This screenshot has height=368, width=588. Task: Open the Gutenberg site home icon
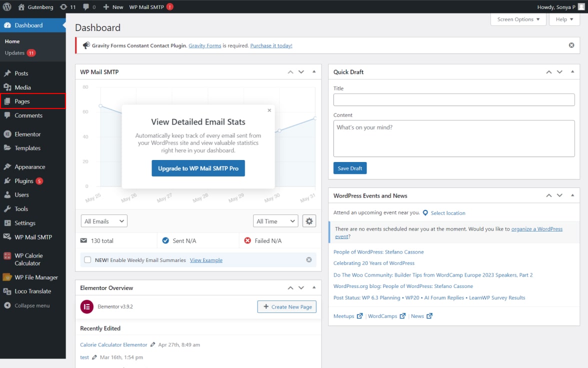[x=21, y=7]
